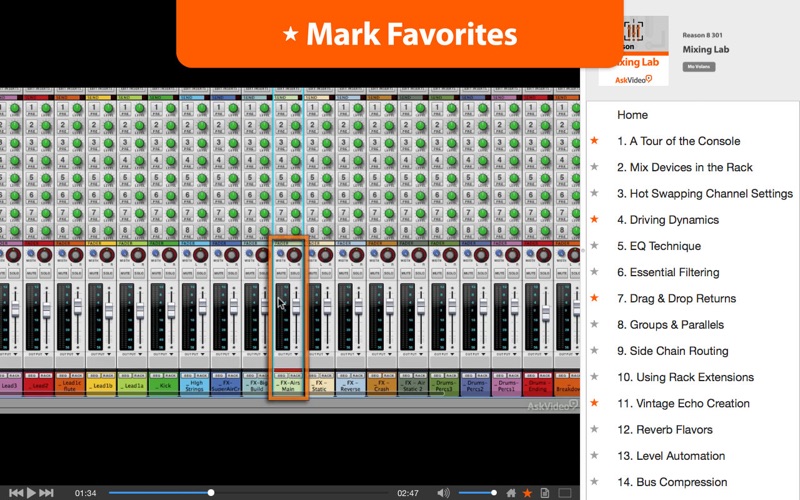Screen dimensions: 800x500
Task: Select the Drums-Percs1 channel label
Action: (506, 386)
